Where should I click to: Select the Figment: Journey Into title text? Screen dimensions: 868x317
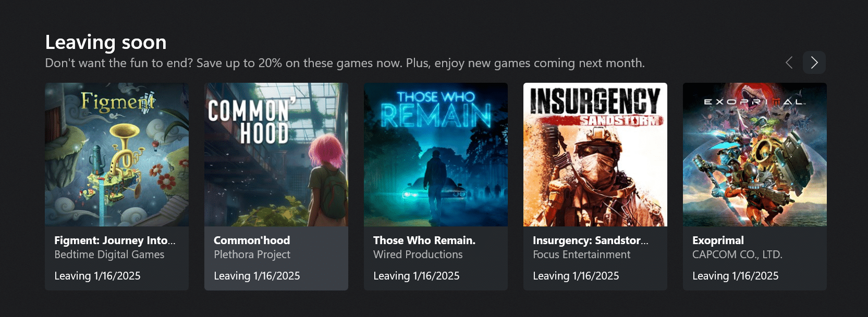click(115, 240)
